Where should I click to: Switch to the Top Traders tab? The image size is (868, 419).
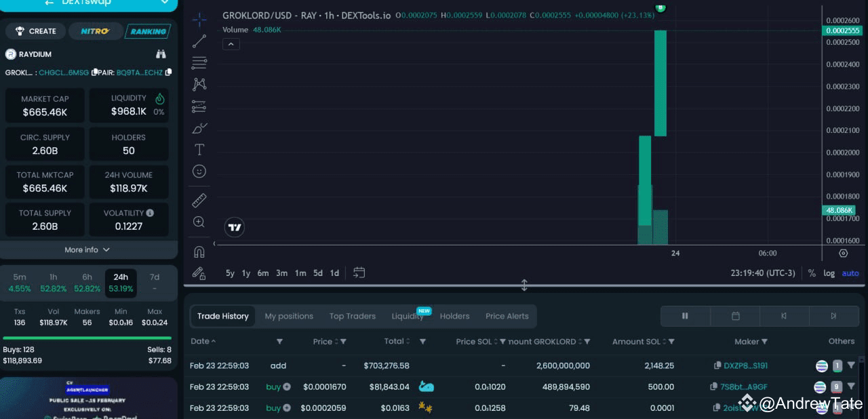tap(352, 316)
